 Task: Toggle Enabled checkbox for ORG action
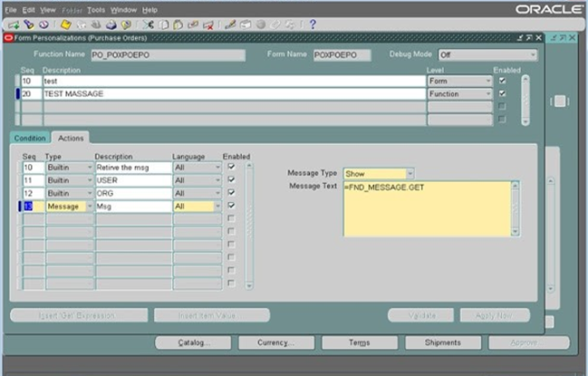point(231,193)
